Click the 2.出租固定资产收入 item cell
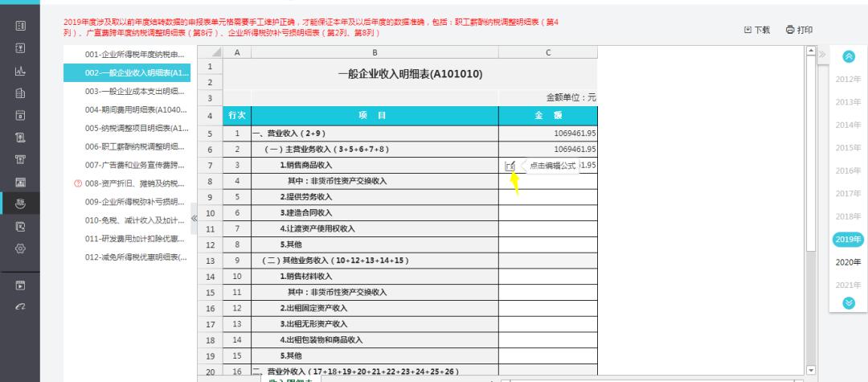The image size is (868, 382). 375,308
